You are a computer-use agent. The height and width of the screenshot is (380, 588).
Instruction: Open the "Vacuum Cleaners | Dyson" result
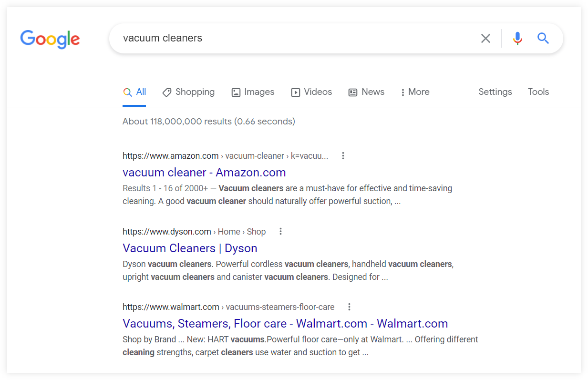click(x=190, y=248)
